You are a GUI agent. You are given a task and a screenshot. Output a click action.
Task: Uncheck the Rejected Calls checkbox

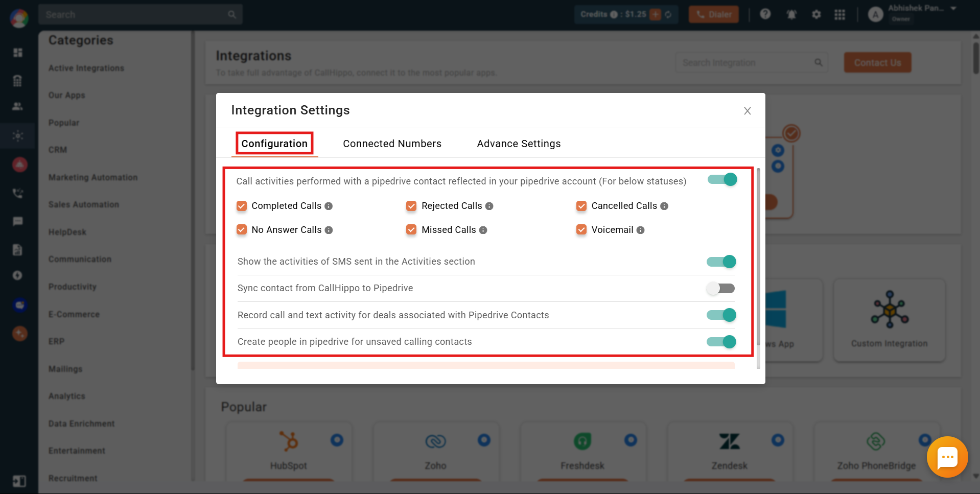[x=411, y=206]
